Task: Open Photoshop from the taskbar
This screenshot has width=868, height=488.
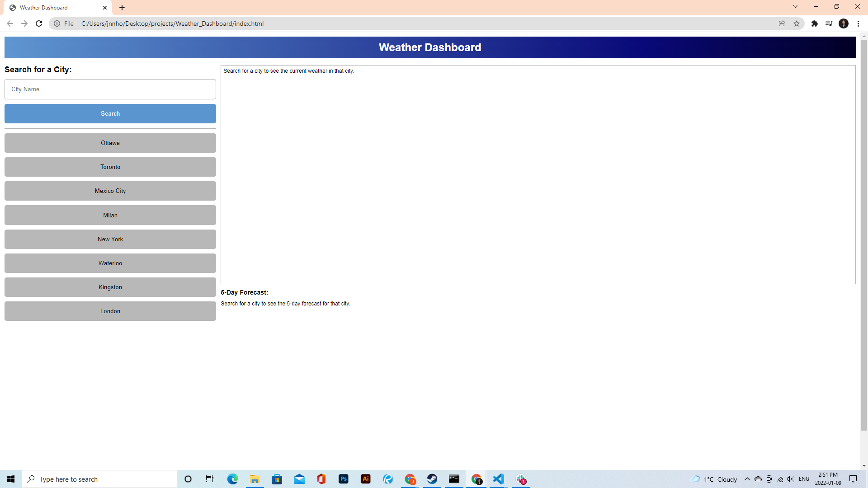Action: coord(344,479)
